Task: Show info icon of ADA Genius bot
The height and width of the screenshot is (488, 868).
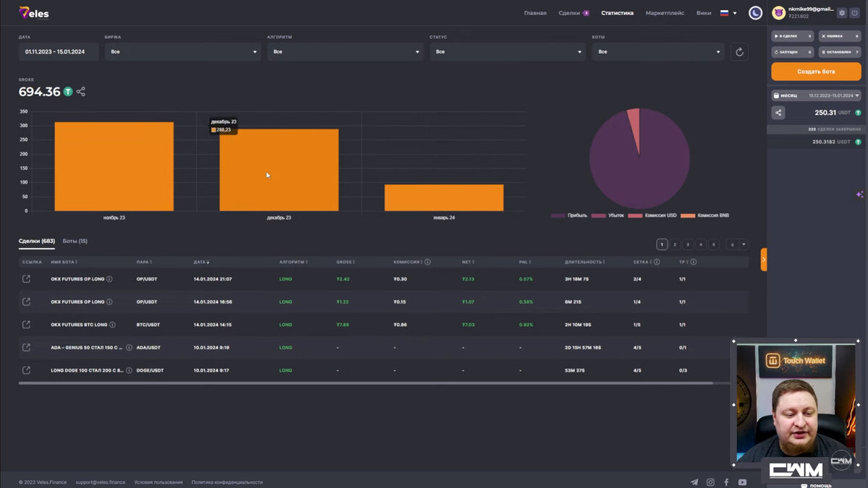Action: (x=129, y=348)
